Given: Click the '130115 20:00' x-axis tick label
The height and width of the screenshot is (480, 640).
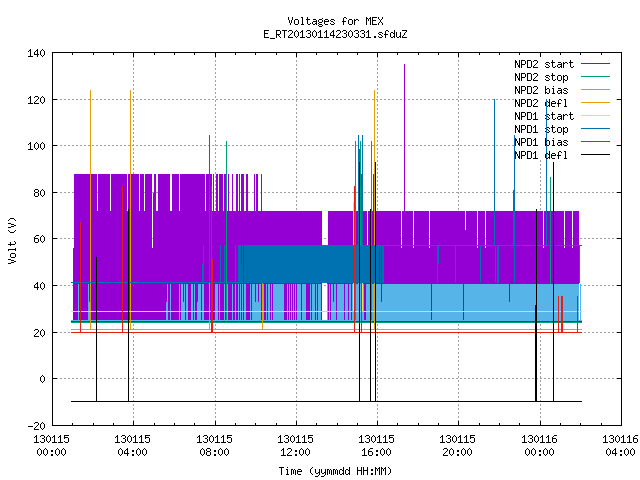Looking at the screenshot, I should click(x=457, y=446).
